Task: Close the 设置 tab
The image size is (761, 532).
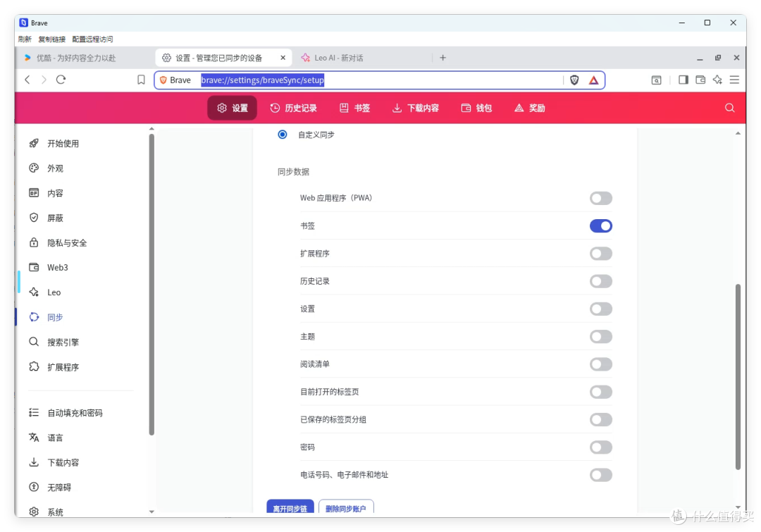Action: (283, 58)
